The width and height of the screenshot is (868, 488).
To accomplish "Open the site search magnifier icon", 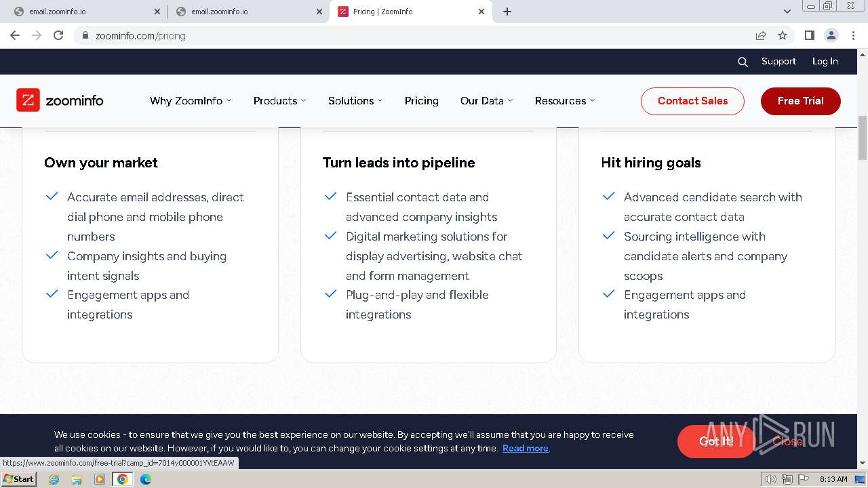I will 743,62.
